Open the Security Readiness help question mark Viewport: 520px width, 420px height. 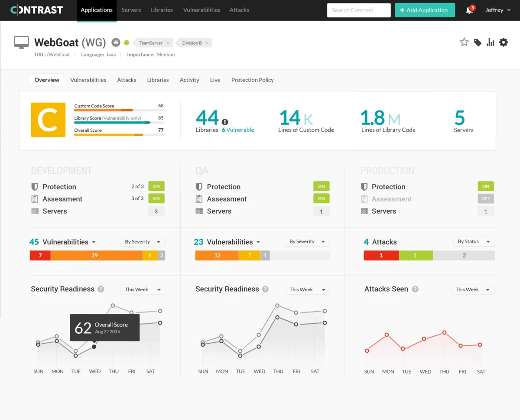[101, 289]
